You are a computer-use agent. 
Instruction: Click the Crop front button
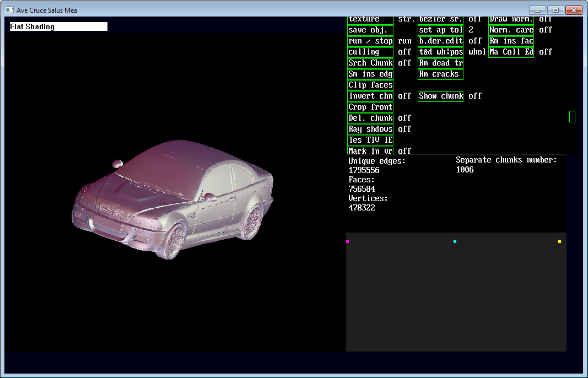click(x=370, y=107)
